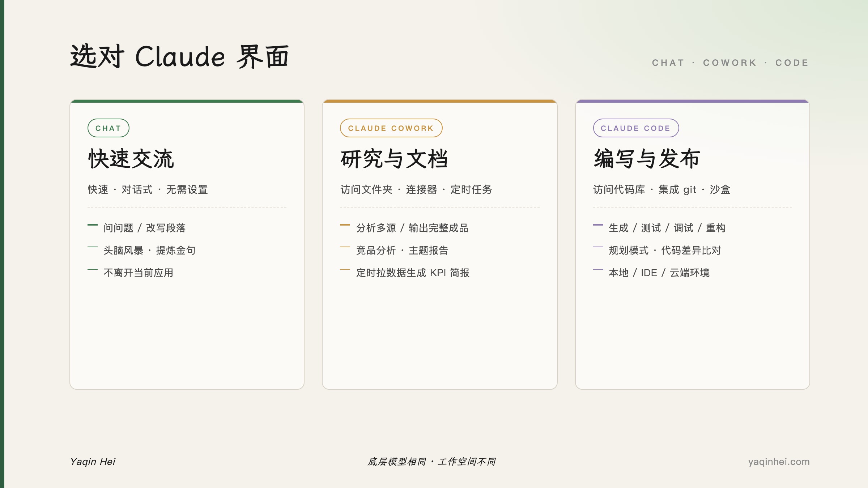Click bullet 头脑风暴 · 提炼金句

click(x=149, y=250)
